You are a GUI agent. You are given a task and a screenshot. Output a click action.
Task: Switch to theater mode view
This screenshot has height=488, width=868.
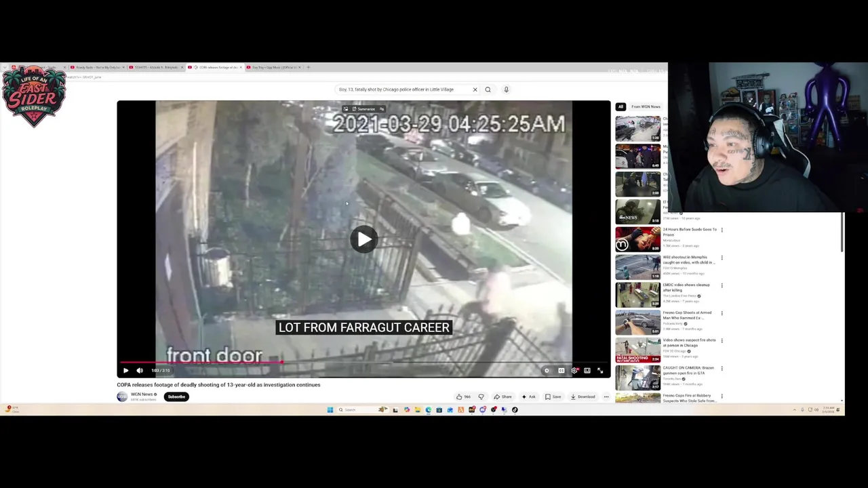point(587,371)
